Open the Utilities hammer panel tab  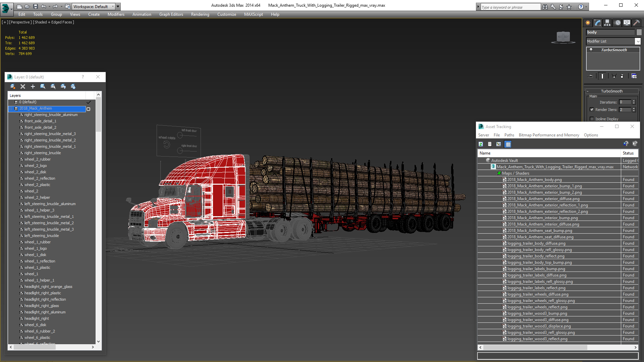click(636, 23)
